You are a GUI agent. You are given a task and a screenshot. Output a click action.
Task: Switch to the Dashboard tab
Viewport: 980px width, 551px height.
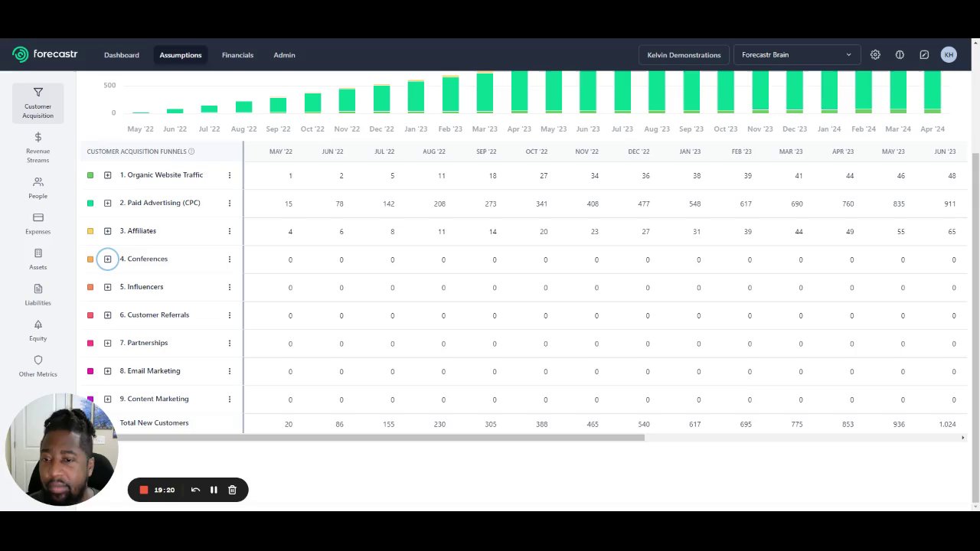click(x=122, y=55)
